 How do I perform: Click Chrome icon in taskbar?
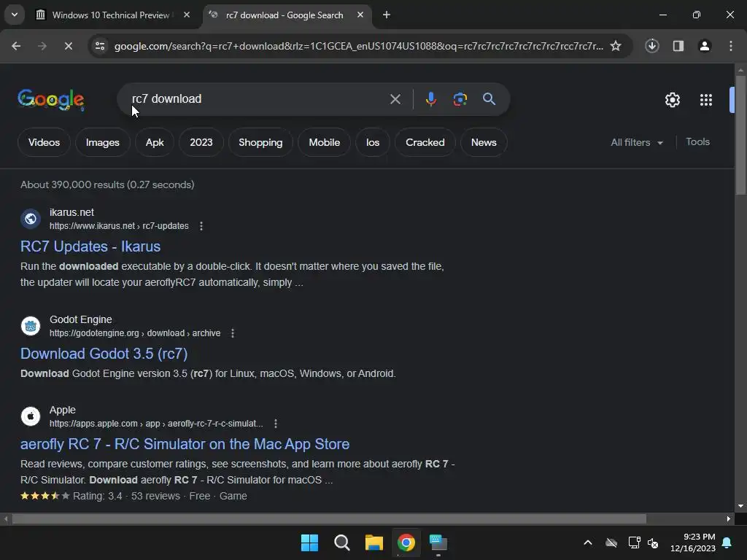tap(406, 542)
